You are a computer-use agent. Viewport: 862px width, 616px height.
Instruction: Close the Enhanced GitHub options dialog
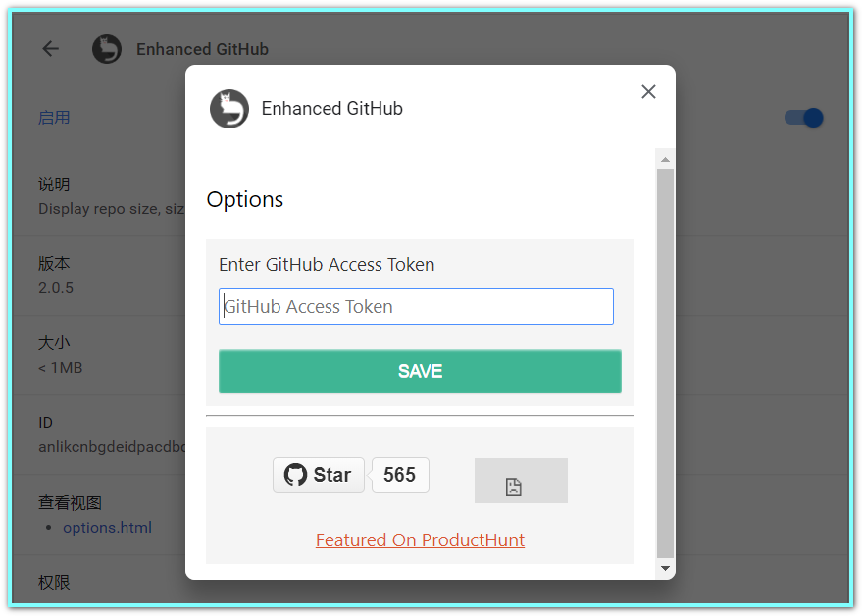coord(648,92)
